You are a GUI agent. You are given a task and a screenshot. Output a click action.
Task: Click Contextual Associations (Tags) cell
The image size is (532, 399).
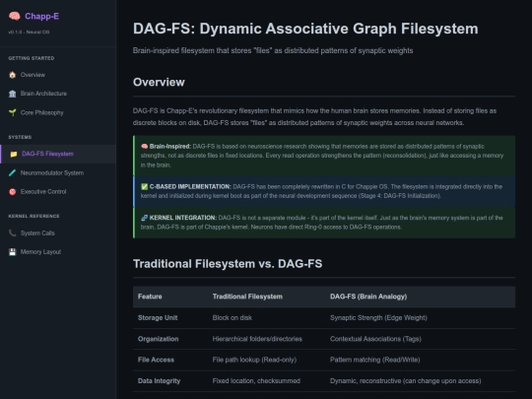375,339
